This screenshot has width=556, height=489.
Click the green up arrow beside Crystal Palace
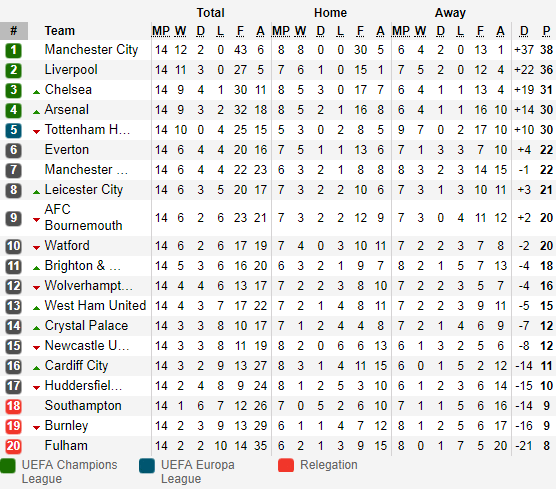(36, 328)
